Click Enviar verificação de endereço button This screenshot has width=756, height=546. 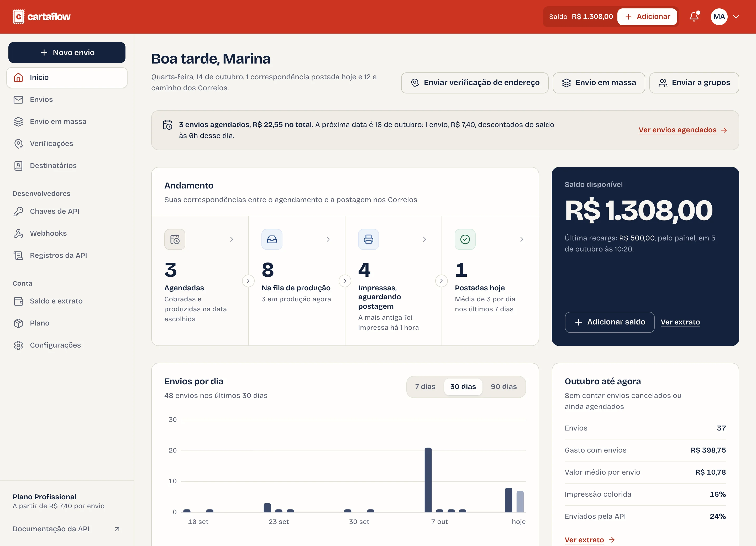(x=475, y=83)
